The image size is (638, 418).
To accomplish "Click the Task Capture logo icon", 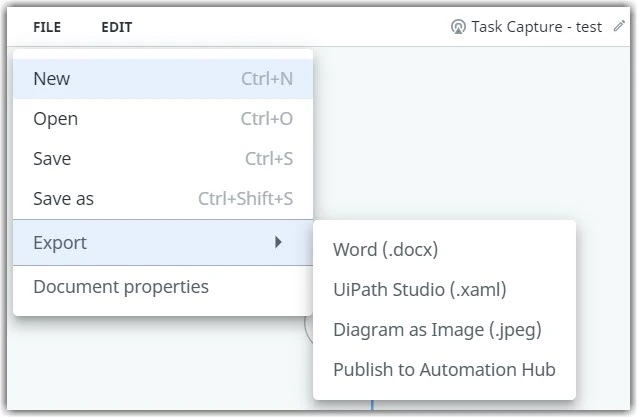I will [458, 27].
